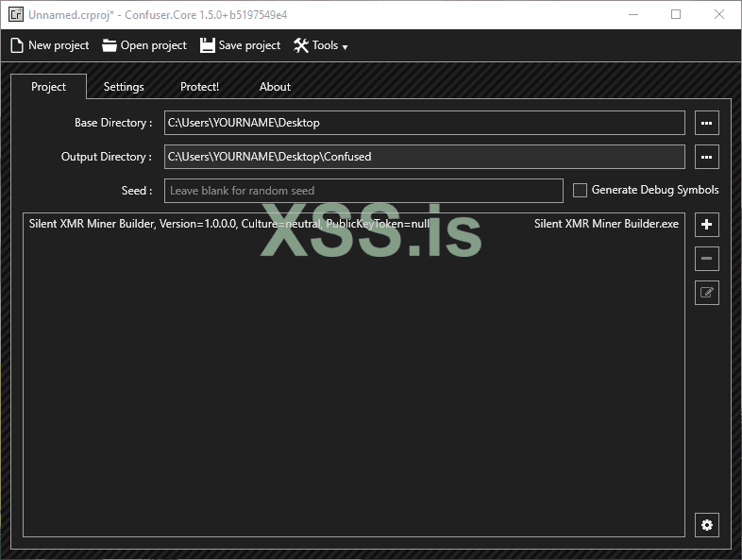Image resolution: width=742 pixels, height=560 pixels.
Task: Remove module with the minus button
Action: point(706,259)
